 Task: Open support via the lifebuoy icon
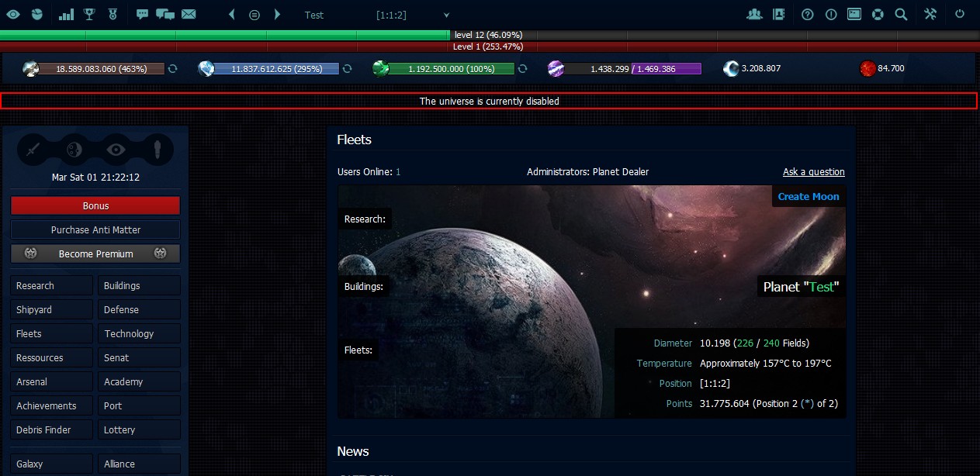(x=878, y=14)
